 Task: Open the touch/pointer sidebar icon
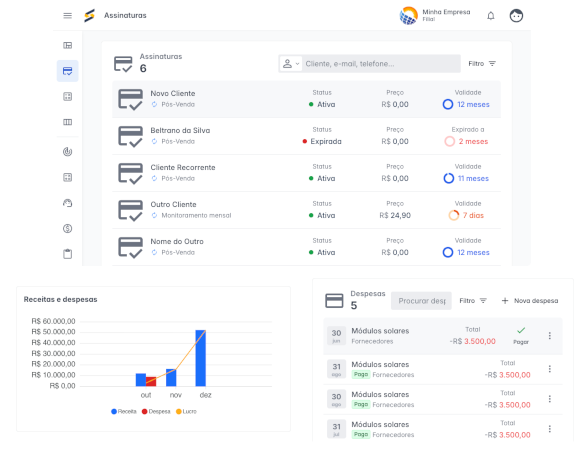[67, 152]
